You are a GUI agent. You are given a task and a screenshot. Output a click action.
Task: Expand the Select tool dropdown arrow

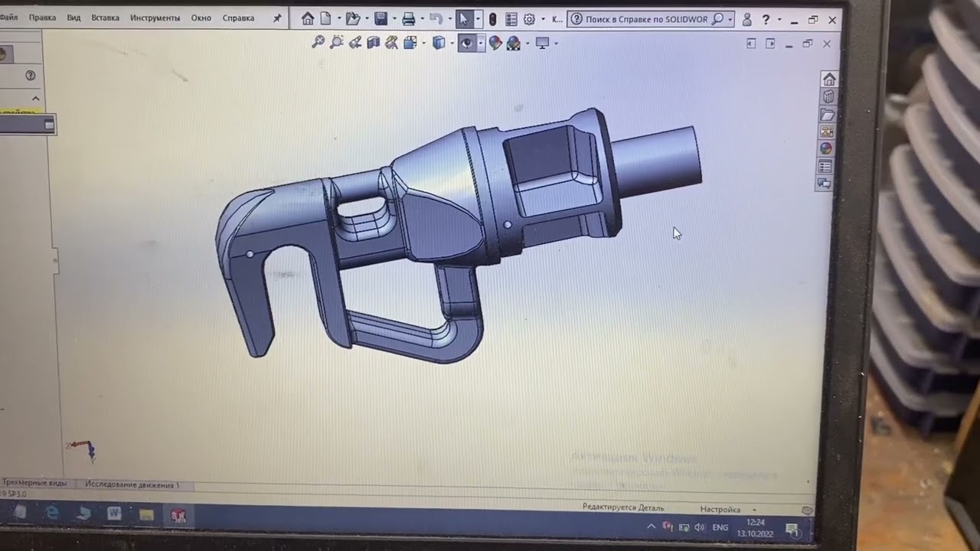click(478, 18)
